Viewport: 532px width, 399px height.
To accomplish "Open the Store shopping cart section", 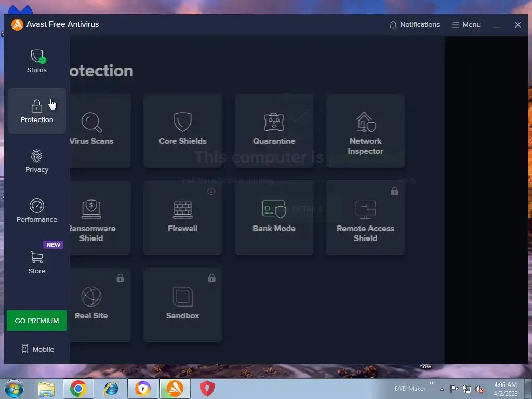I will click(x=37, y=262).
